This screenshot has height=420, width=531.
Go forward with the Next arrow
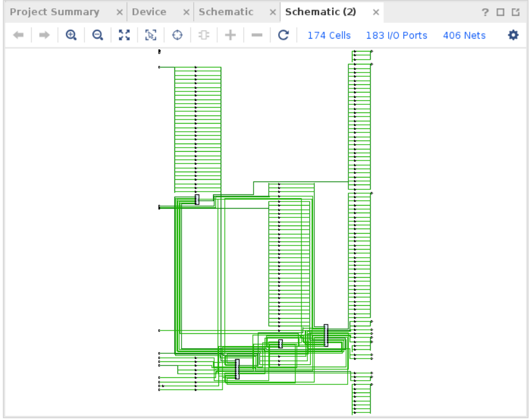(x=44, y=35)
